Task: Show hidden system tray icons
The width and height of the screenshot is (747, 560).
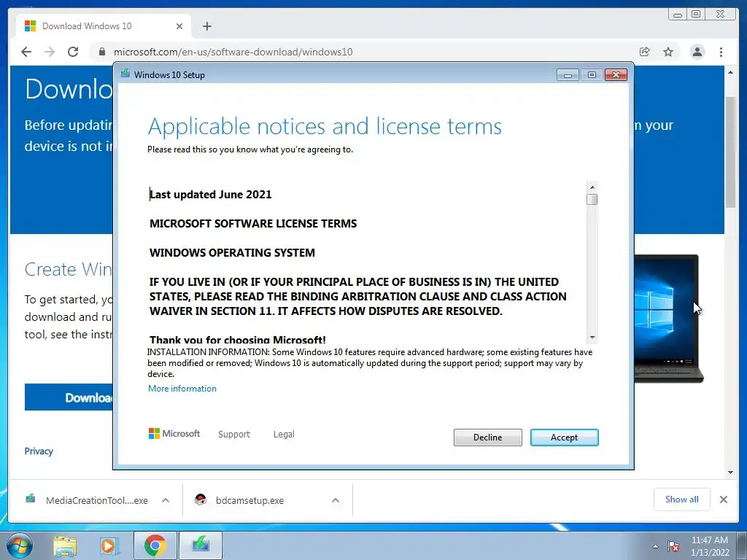Action: 656,546
